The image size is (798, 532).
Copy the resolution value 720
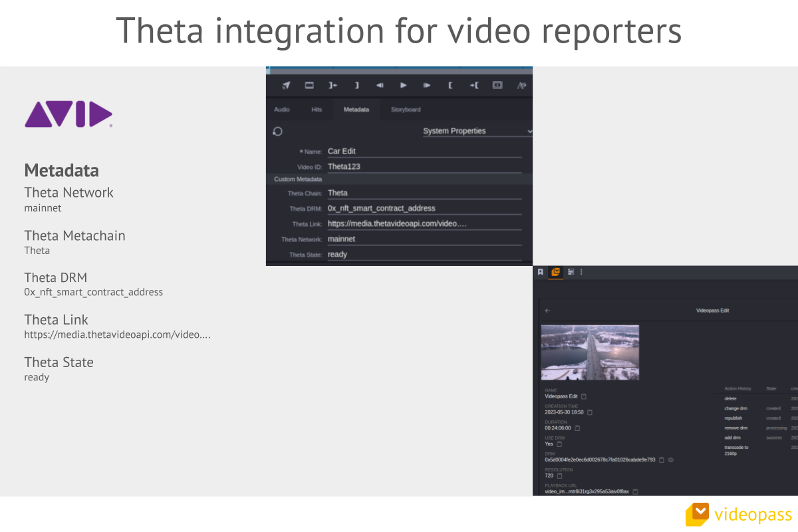coord(559,475)
